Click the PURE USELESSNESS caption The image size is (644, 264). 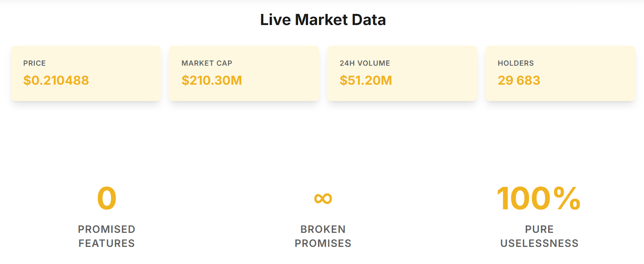point(539,236)
